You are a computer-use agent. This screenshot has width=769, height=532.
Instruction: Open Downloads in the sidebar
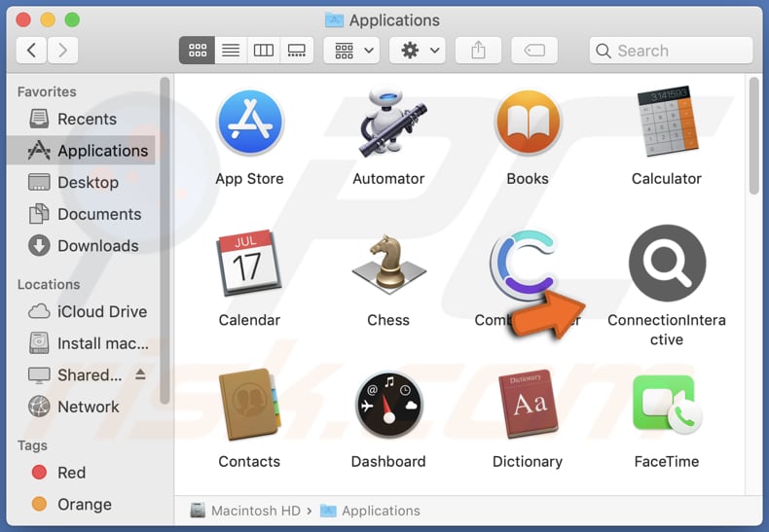82,245
